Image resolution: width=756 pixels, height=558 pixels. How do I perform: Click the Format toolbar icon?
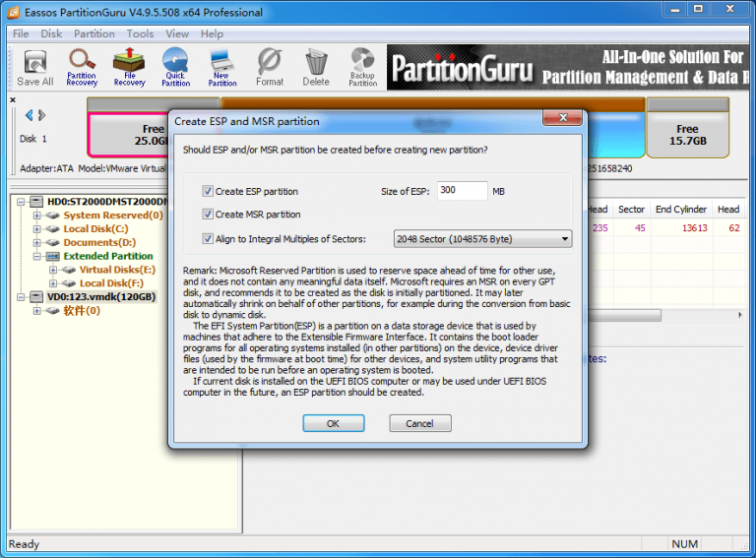[269, 67]
